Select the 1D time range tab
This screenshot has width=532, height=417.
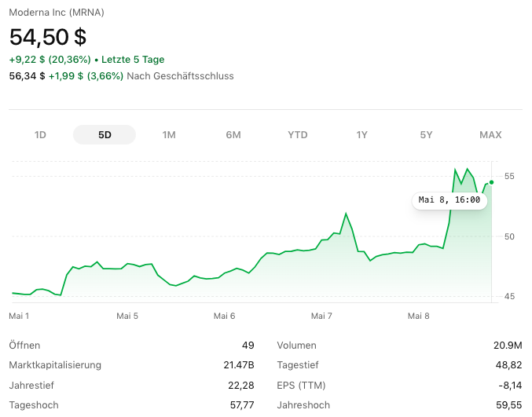(x=40, y=135)
